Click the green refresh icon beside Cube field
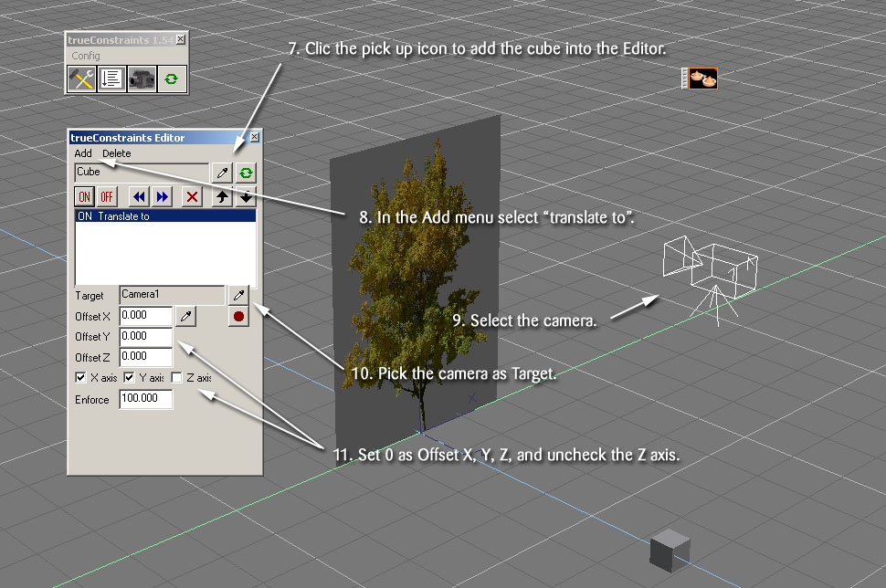Screen dimensions: 886x588 [246, 173]
